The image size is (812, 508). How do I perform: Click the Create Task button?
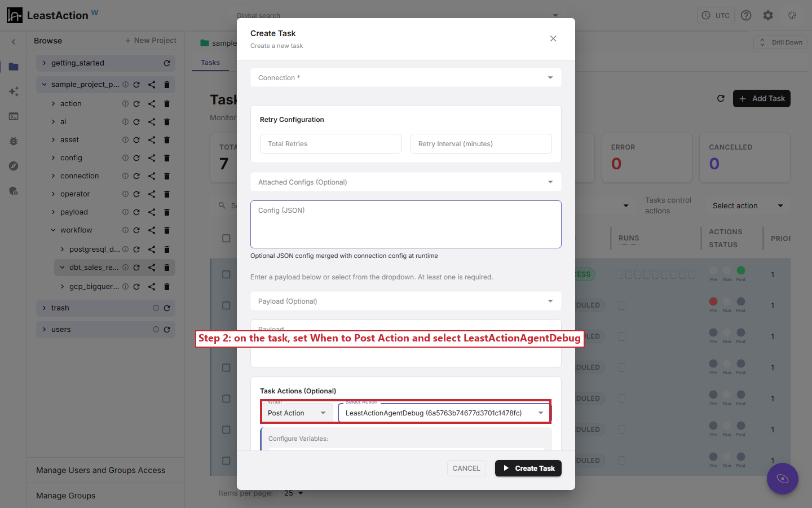[528, 468]
